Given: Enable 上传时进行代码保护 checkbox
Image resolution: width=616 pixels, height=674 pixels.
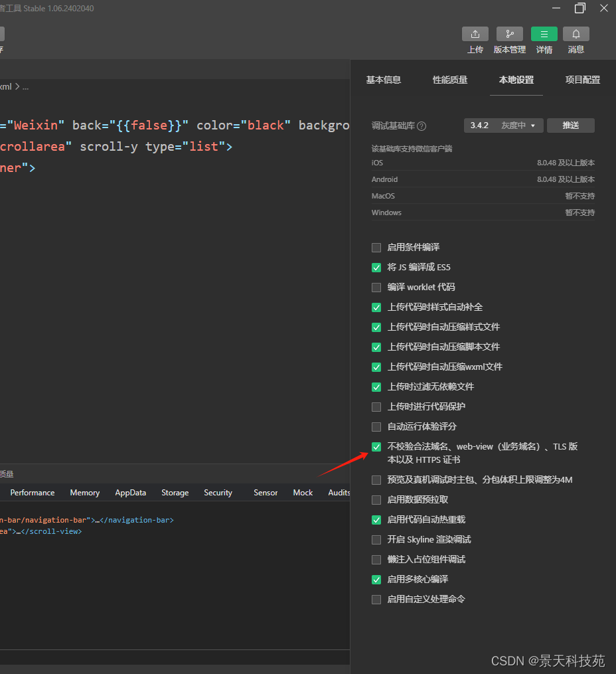Looking at the screenshot, I should 376,406.
